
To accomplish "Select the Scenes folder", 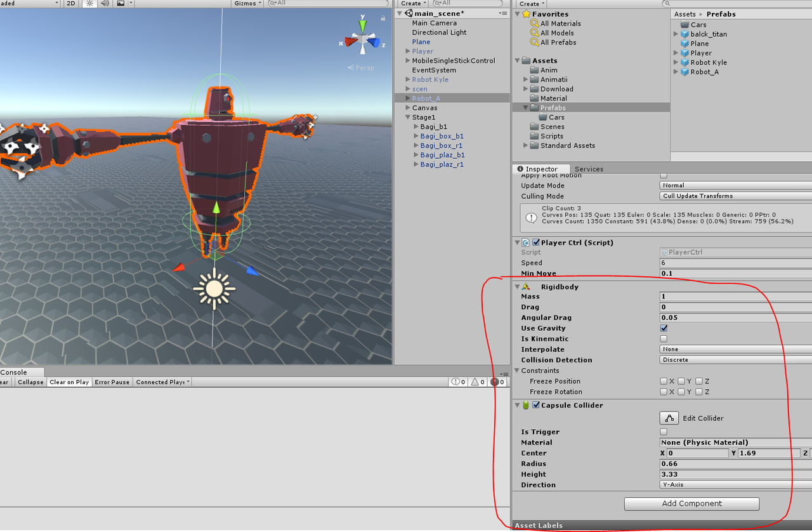I will coord(552,127).
